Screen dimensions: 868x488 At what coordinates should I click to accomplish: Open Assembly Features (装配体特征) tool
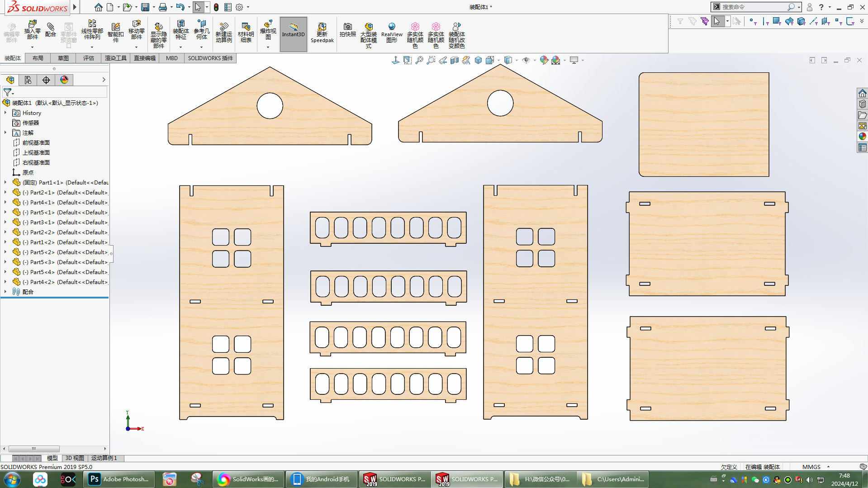[180, 30]
